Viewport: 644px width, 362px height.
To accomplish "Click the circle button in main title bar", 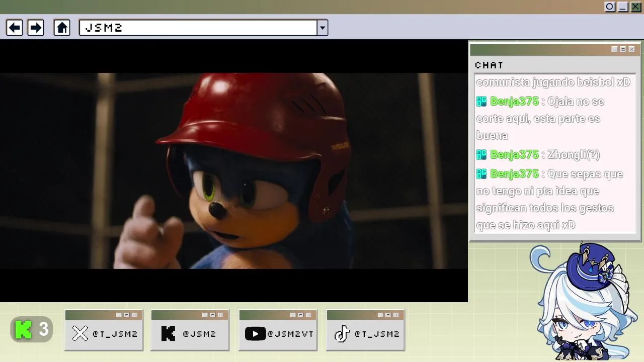I will pyautogui.click(x=610, y=7).
